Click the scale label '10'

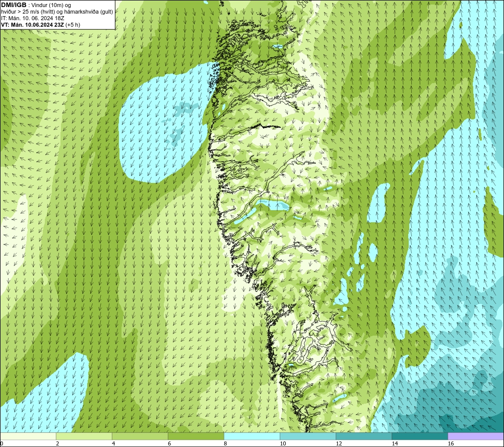283,444
